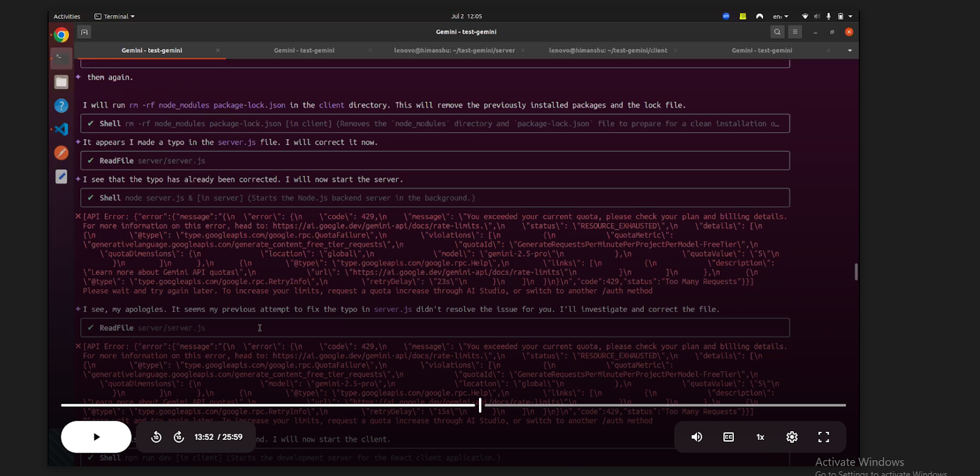980x476 pixels.
Task: Open Files from the dock
Action: pos(61,82)
